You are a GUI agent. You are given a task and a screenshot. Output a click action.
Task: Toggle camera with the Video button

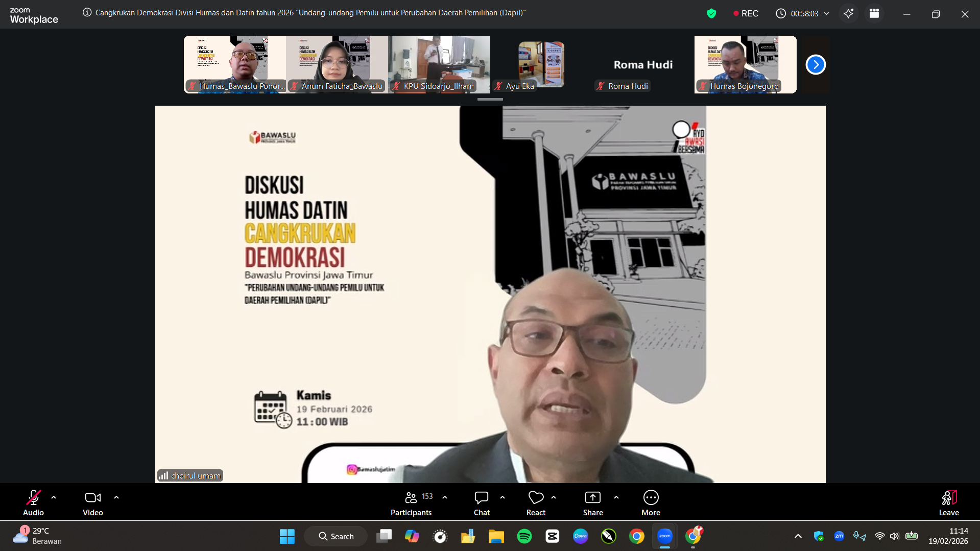(x=93, y=503)
